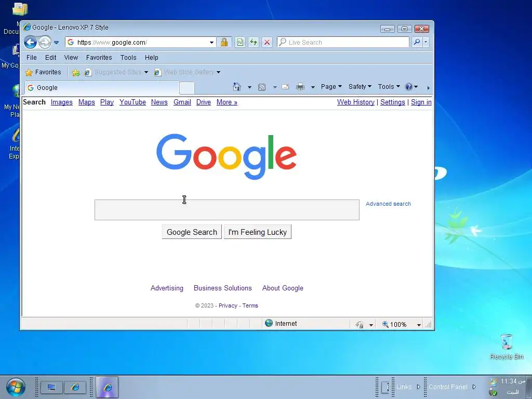Open the Tools menu in menu bar
532x399 pixels.
click(128, 57)
